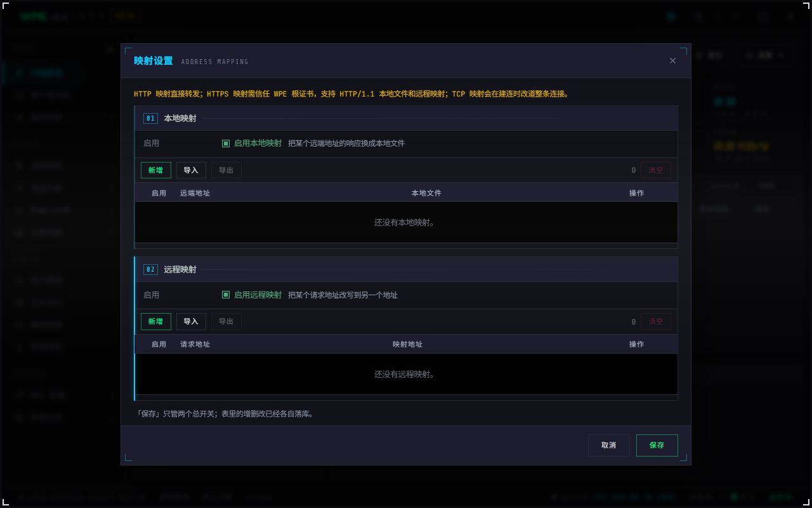The image size is (812, 508).
Task: Click 新增 in the 本地映射 section
Action: tap(155, 170)
